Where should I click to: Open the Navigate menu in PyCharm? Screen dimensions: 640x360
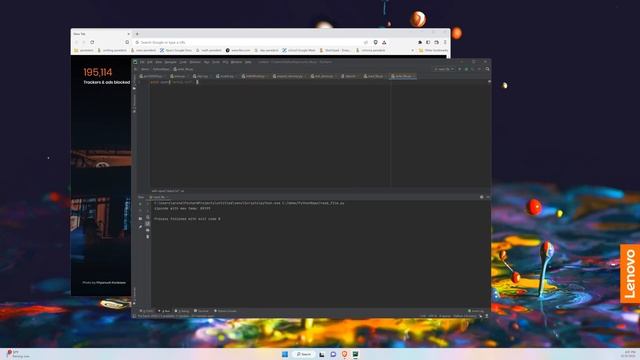pos(171,62)
